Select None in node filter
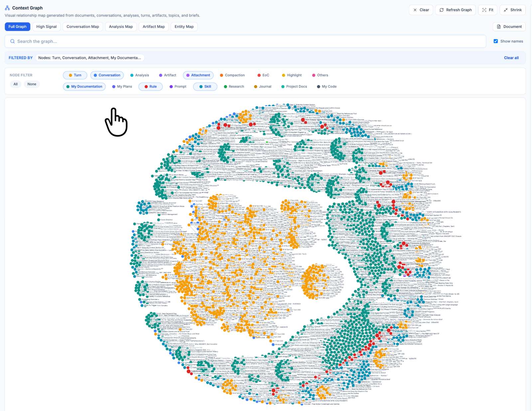This screenshot has width=532, height=411. 32,84
